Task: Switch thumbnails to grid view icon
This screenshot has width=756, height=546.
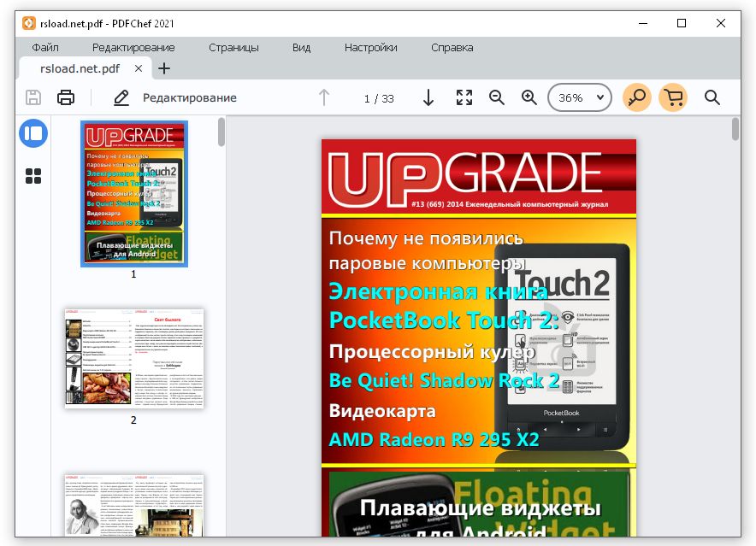Action: 33,176
